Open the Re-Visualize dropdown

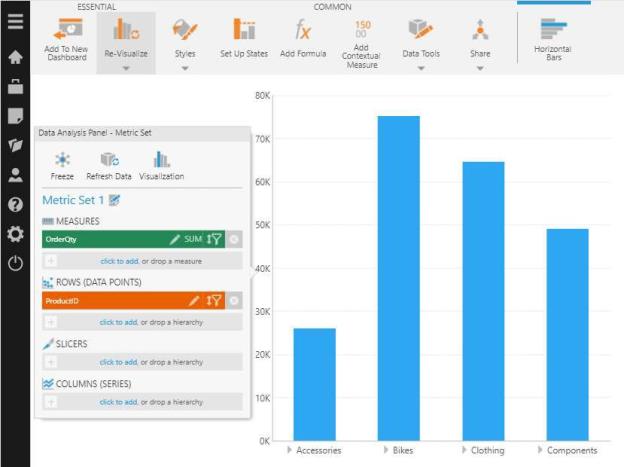tap(126, 69)
